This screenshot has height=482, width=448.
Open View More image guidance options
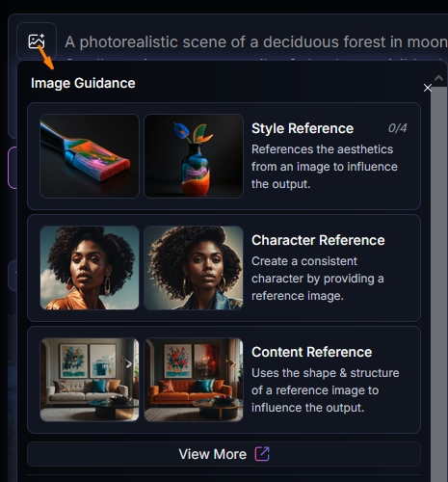click(224, 454)
